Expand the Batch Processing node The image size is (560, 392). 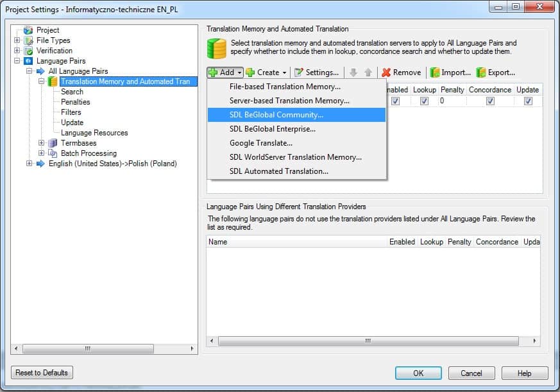[42, 153]
